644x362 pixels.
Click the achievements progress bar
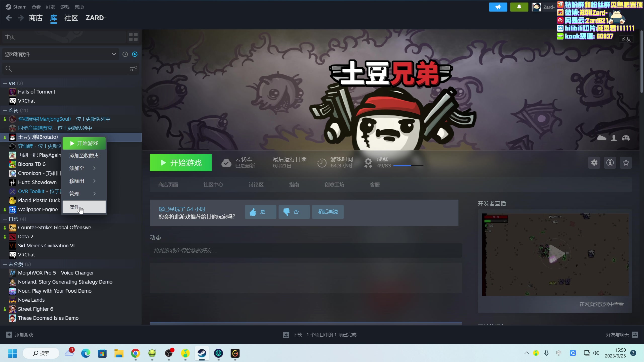[x=408, y=166]
